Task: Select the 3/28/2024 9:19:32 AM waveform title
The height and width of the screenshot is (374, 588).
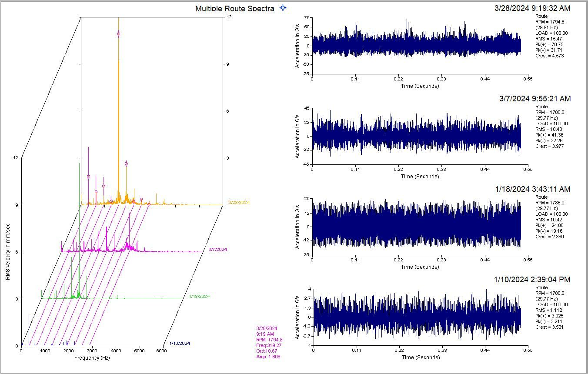Action: point(532,8)
